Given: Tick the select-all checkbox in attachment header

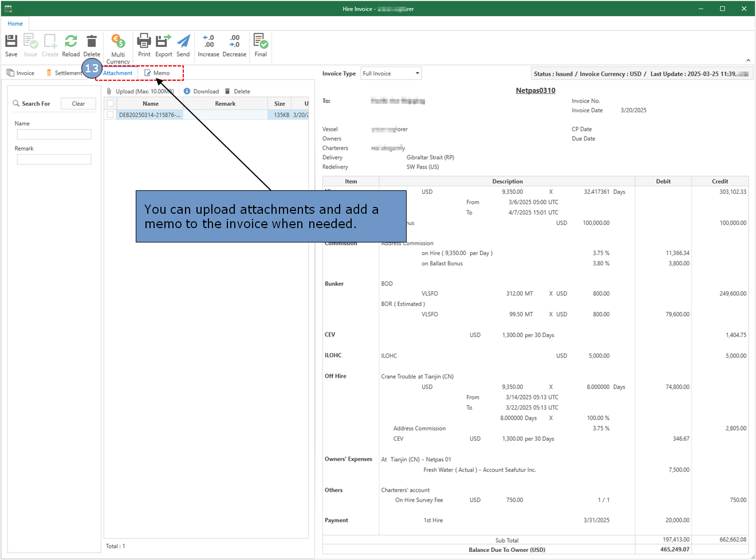Looking at the screenshot, I should coord(111,104).
